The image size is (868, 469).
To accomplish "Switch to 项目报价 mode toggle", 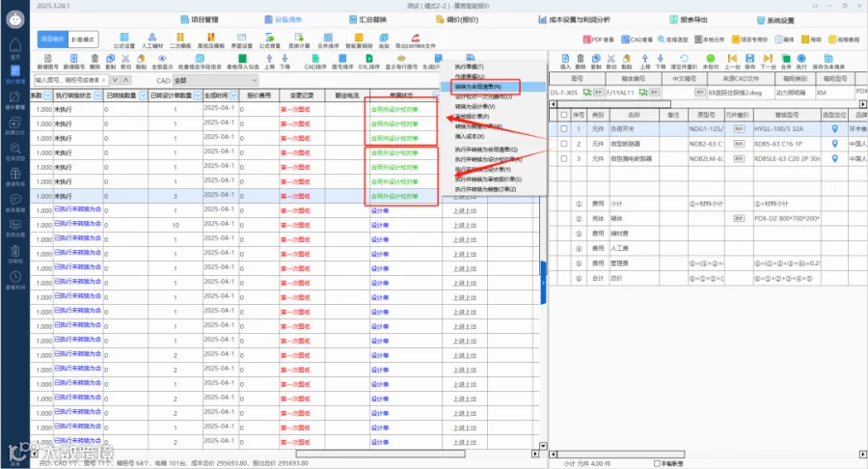I will [x=53, y=40].
